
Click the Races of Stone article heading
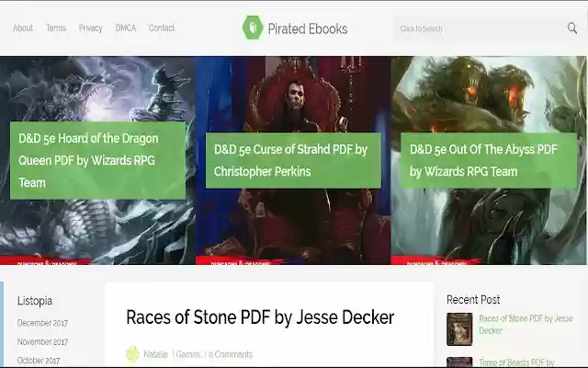click(260, 317)
